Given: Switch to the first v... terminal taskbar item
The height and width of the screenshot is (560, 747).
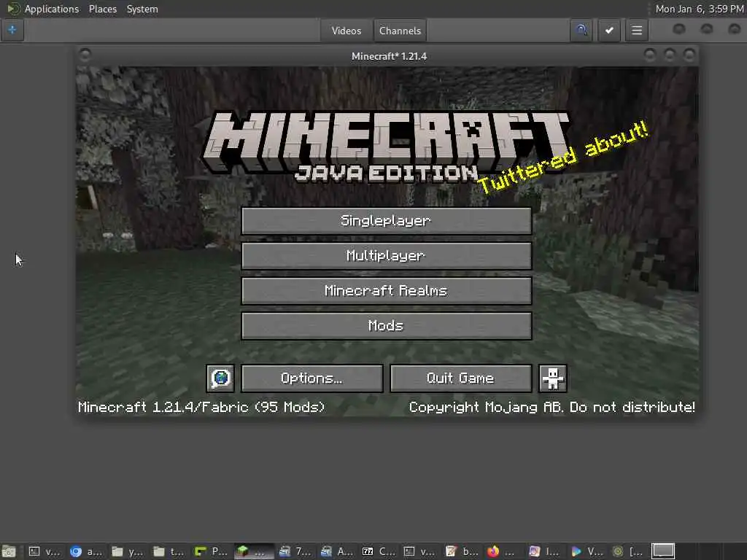Looking at the screenshot, I should point(44,551).
